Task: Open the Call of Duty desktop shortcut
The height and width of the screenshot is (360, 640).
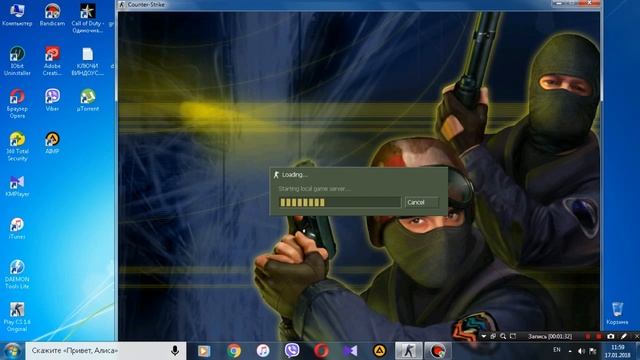Action: coord(87,18)
